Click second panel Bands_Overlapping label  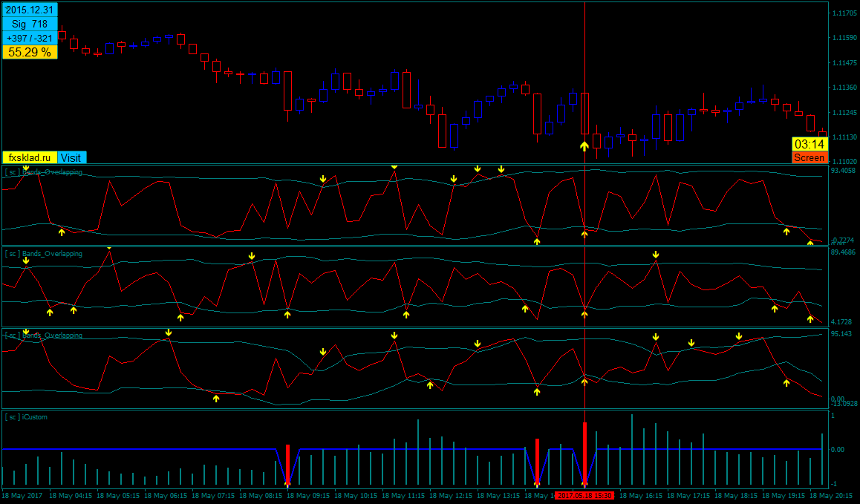pyautogui.click(x=44, y=254)
